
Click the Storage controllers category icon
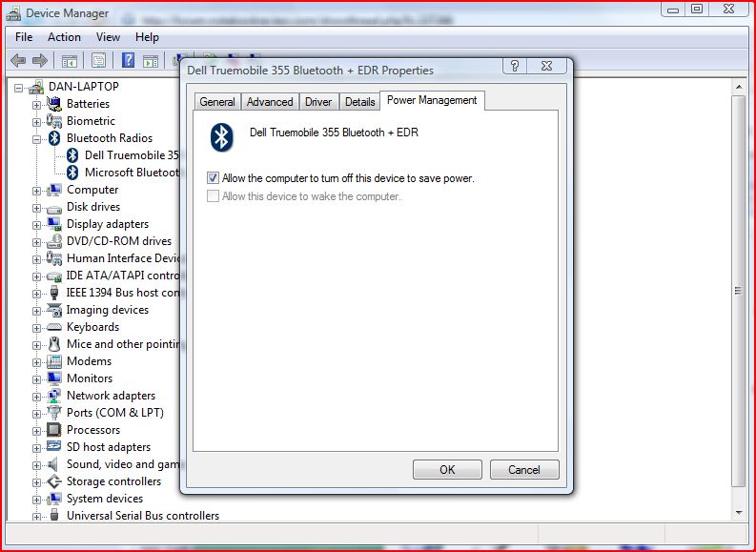coord(54,481)
